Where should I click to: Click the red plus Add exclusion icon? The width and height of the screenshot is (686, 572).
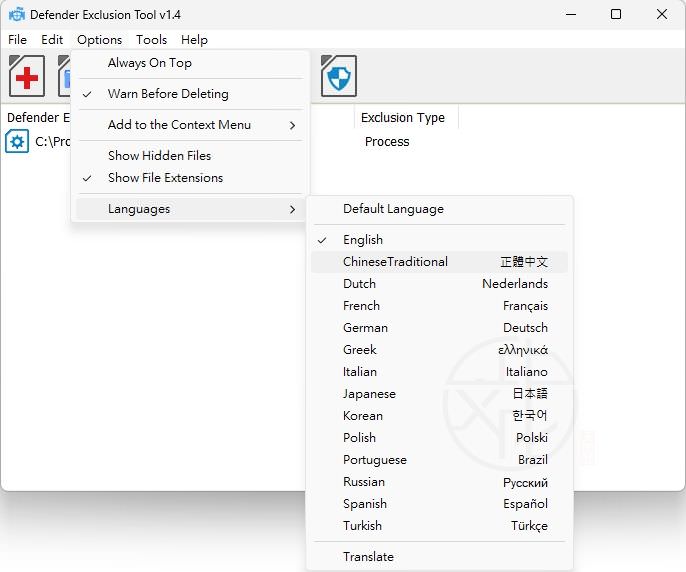tap(27, 76)
